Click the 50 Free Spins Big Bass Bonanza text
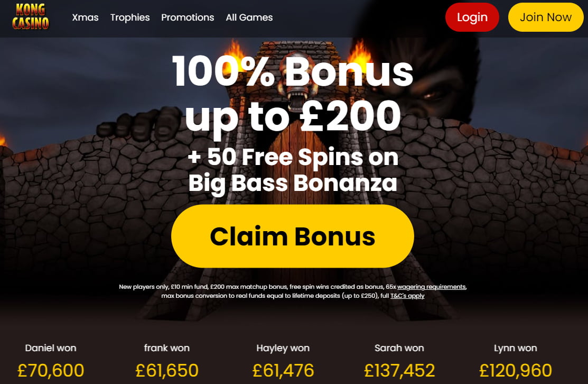588x384 pixels. (x=293, y=170)
